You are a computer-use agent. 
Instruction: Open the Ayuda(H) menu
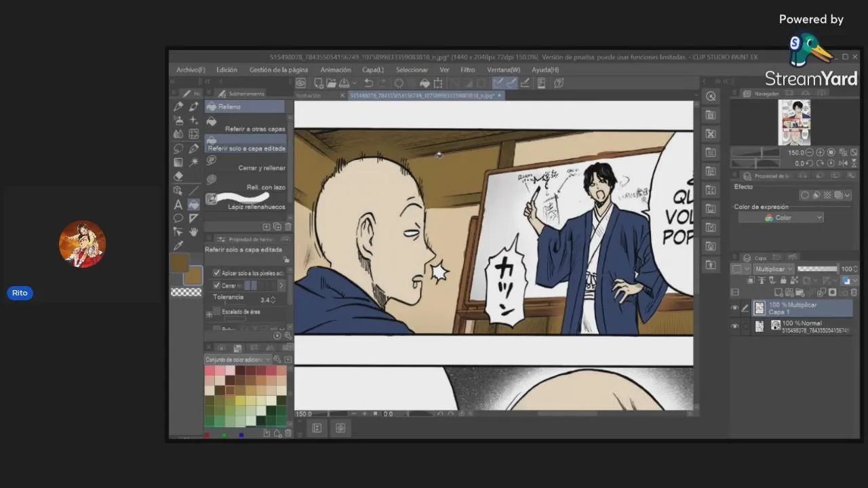[545, 70]
